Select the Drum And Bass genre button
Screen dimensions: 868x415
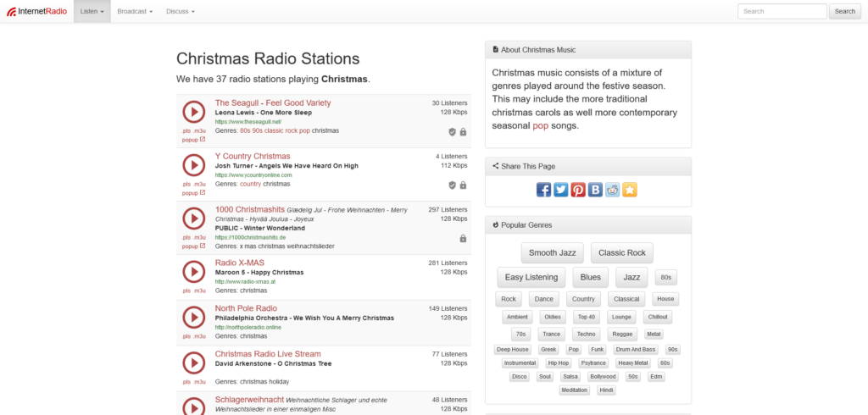point(636,350)
